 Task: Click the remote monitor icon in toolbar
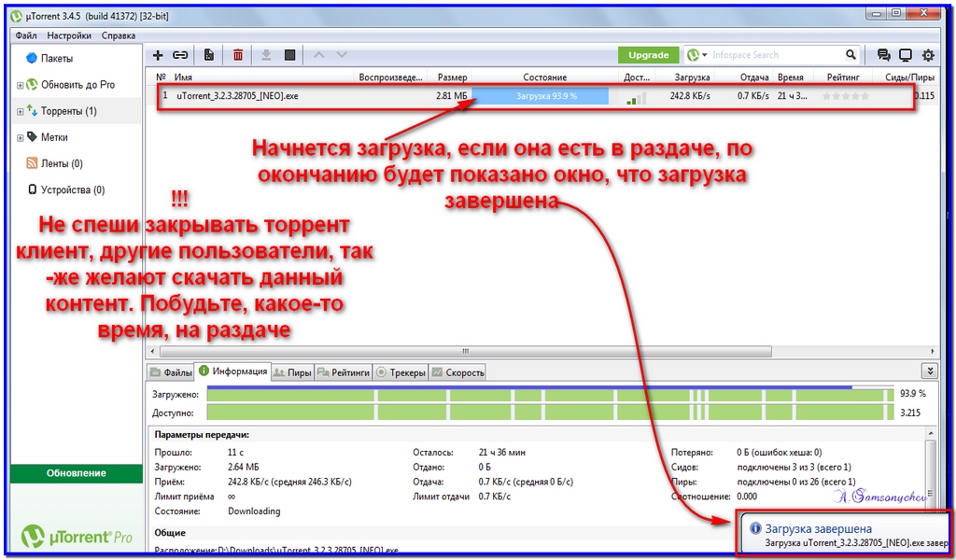pos(906,55)
